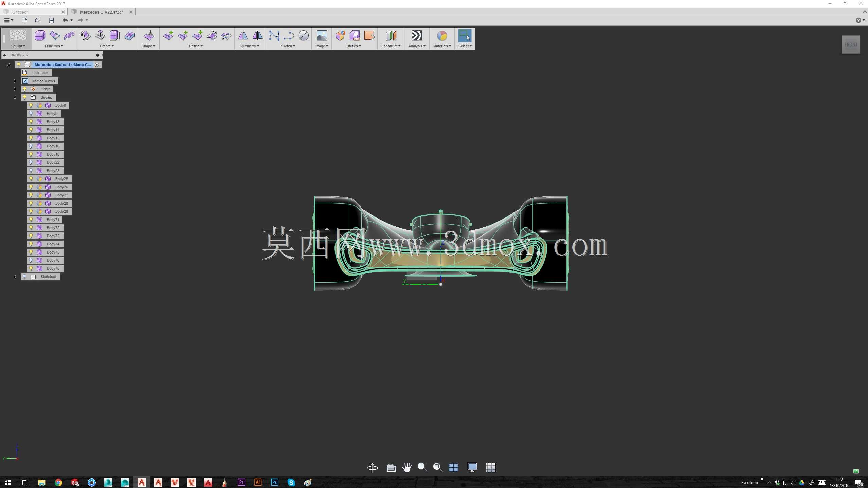The width and height of the screenshot is (868, 488).
Task: Open the application hamburger menu
Action: (8, 20)
